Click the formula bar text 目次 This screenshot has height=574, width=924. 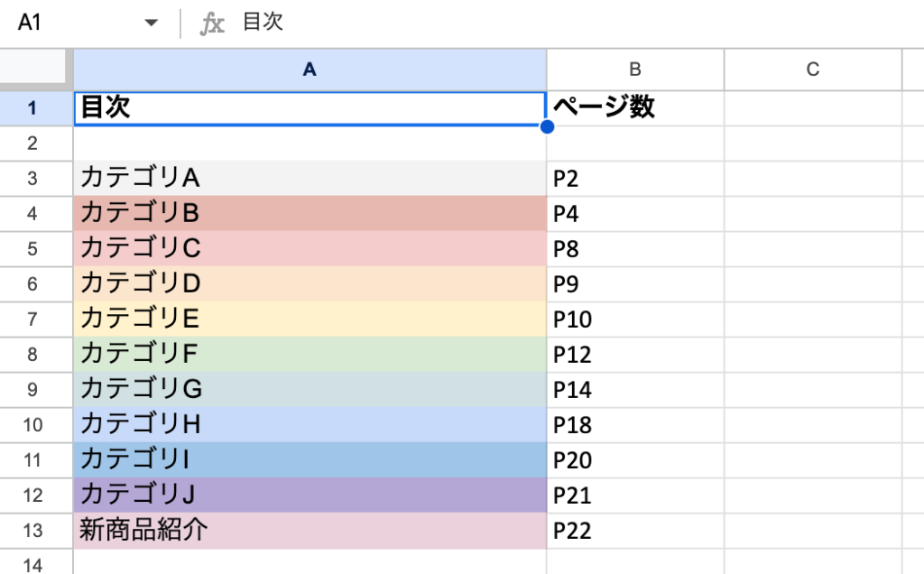263,23
